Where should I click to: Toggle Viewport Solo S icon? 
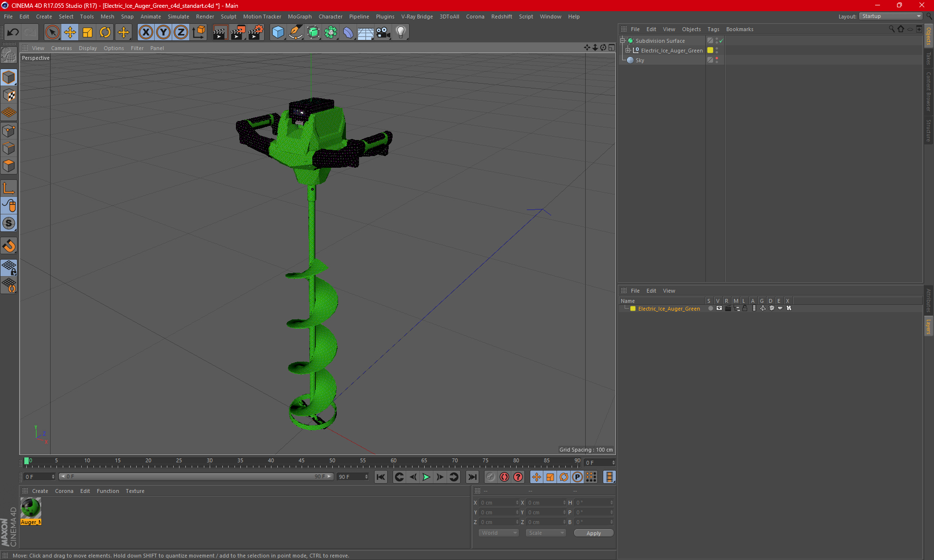pos(9,223)
